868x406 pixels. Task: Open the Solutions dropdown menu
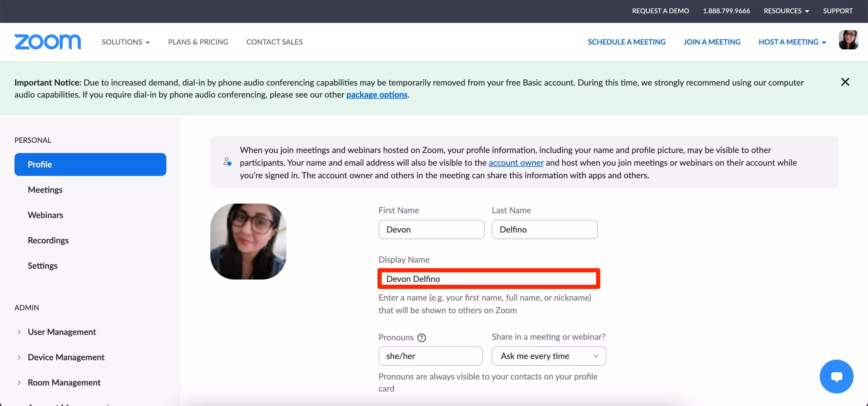tap(126, 42)
